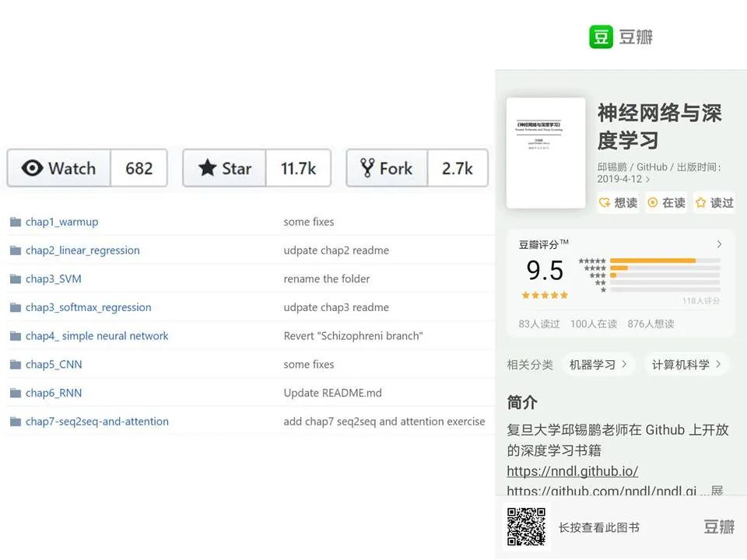Open the https://nndl.github.io/ link

[x=572, y=471]
